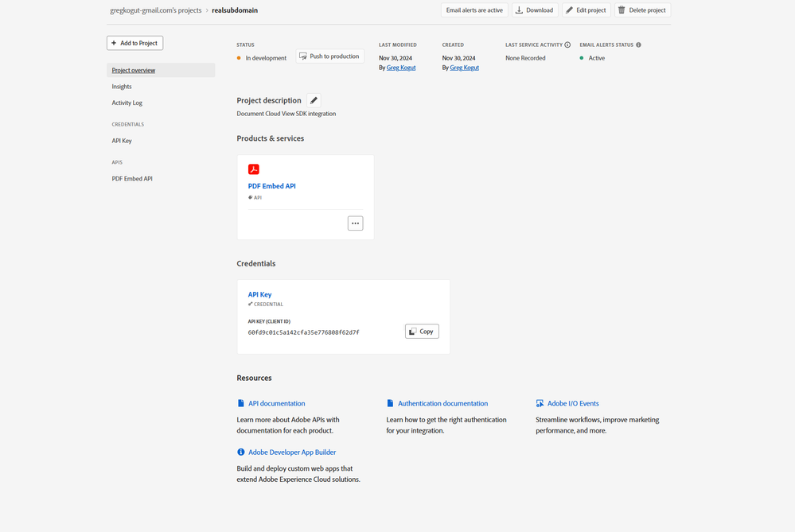Screen dimensions: 795x532
Task: Click the In development status text
Action: (x=266, y=58)
